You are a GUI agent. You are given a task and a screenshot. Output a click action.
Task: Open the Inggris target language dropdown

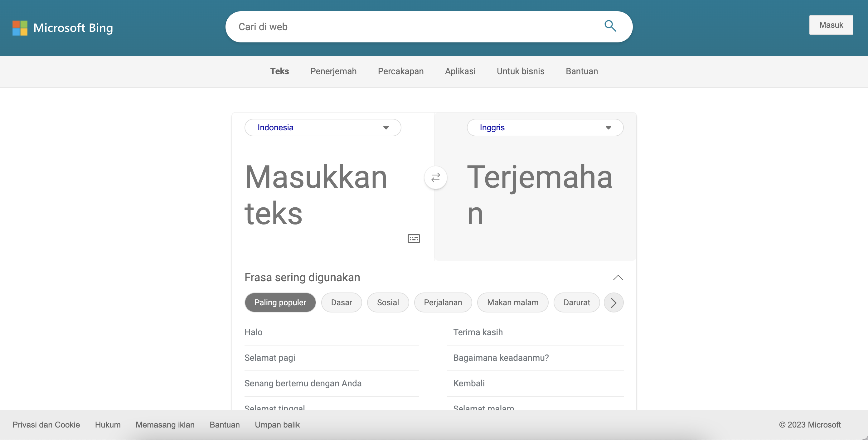(545, 128)
